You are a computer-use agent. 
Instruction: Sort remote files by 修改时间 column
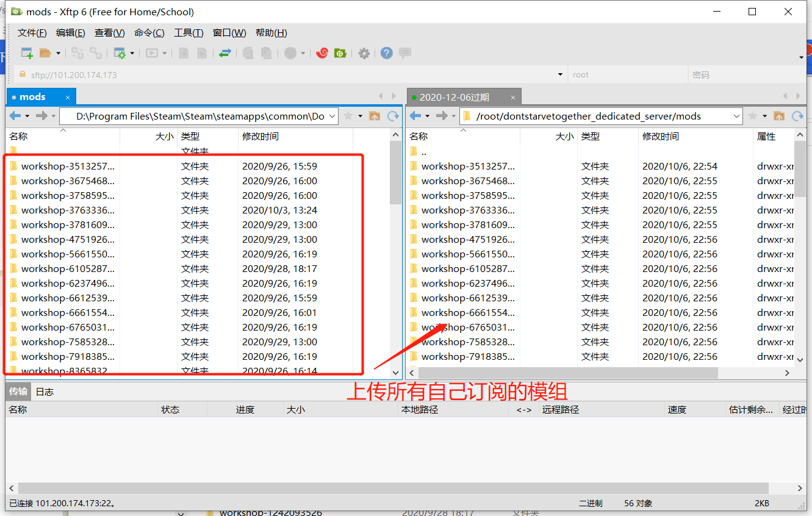coord(661,136)
